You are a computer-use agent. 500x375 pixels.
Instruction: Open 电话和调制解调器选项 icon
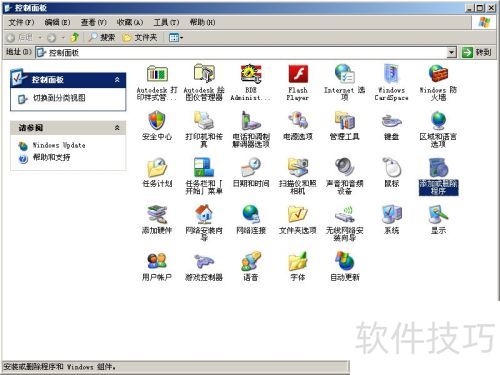(251, 120)
